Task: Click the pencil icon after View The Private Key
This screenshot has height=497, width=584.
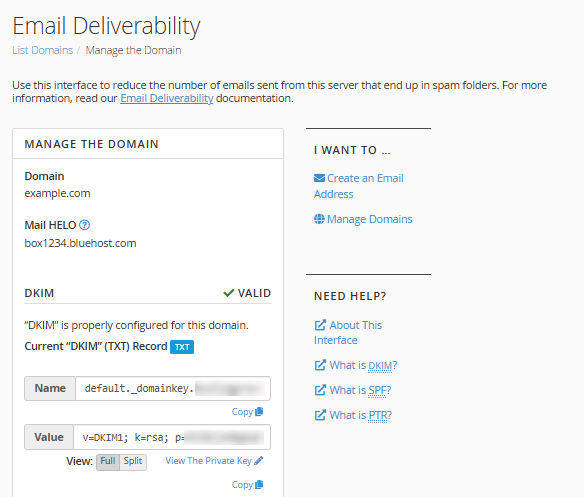Action: tap(259, 460)
